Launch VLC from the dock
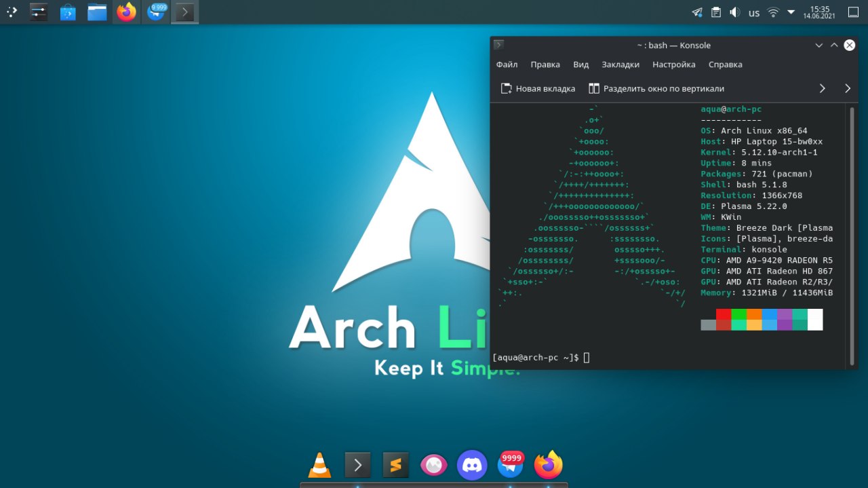 [x=320, y=465]
